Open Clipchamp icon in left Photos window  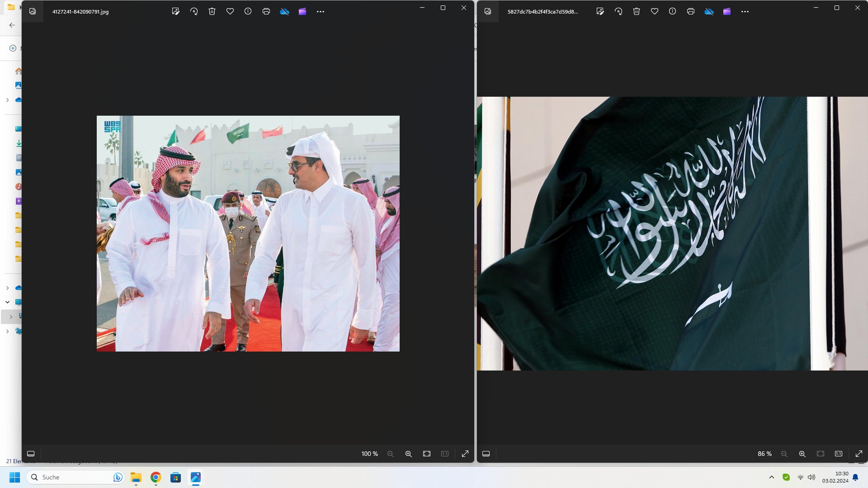pos(302,11)
